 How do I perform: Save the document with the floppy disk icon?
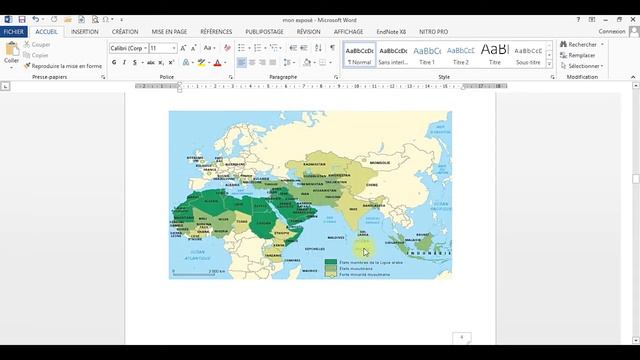point(22,20)
